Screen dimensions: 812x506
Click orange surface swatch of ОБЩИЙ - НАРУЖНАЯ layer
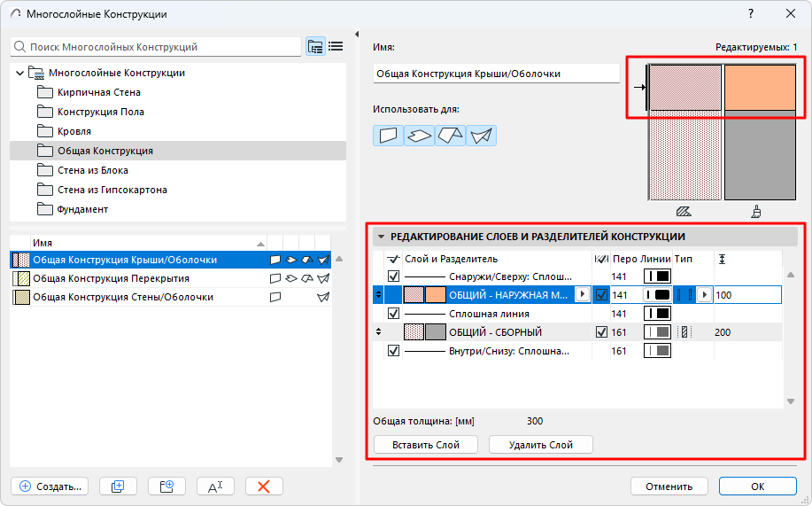point(435,295)
